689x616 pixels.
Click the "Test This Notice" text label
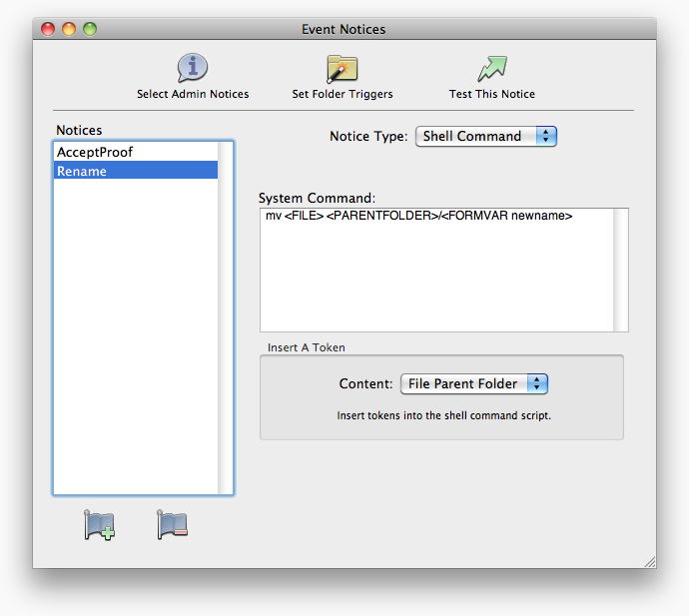491,94
